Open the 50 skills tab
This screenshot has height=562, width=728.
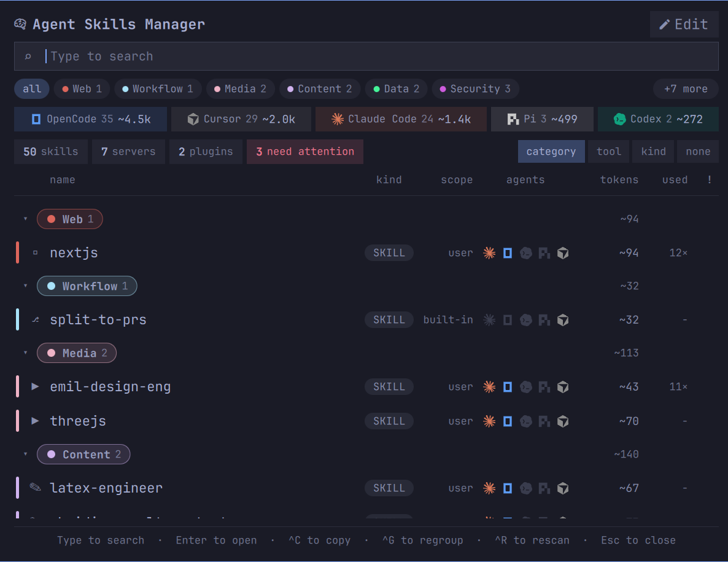pyautogui.click(x=50, y=152)
